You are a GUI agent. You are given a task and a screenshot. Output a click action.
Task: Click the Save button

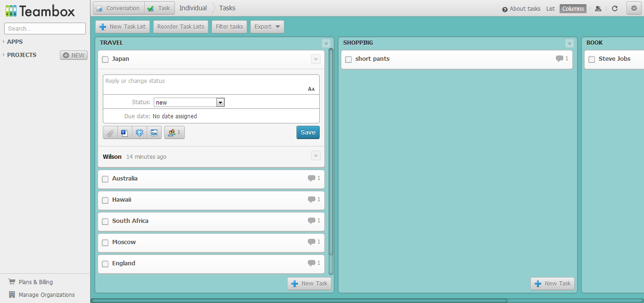click(308, 132)
